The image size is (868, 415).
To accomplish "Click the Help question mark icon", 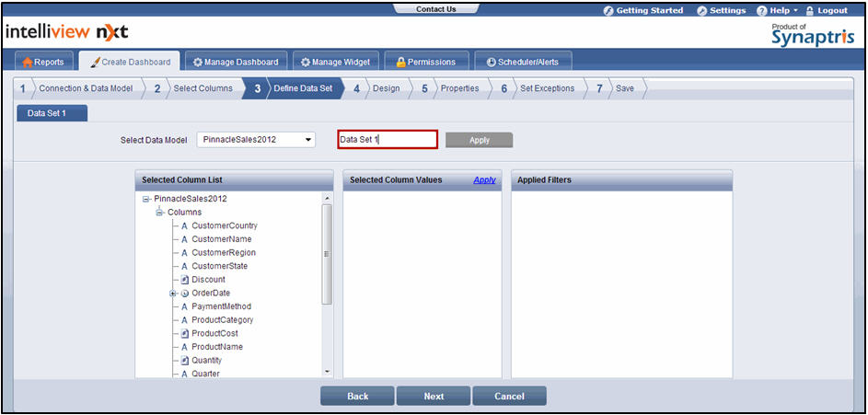I will 762,10.
